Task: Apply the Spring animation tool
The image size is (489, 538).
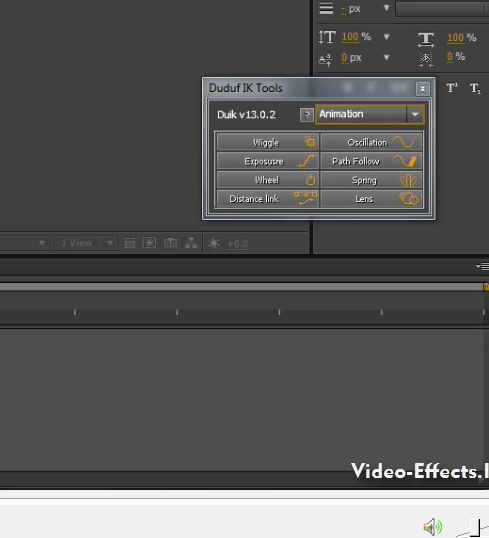Action: tap(371, 180)
